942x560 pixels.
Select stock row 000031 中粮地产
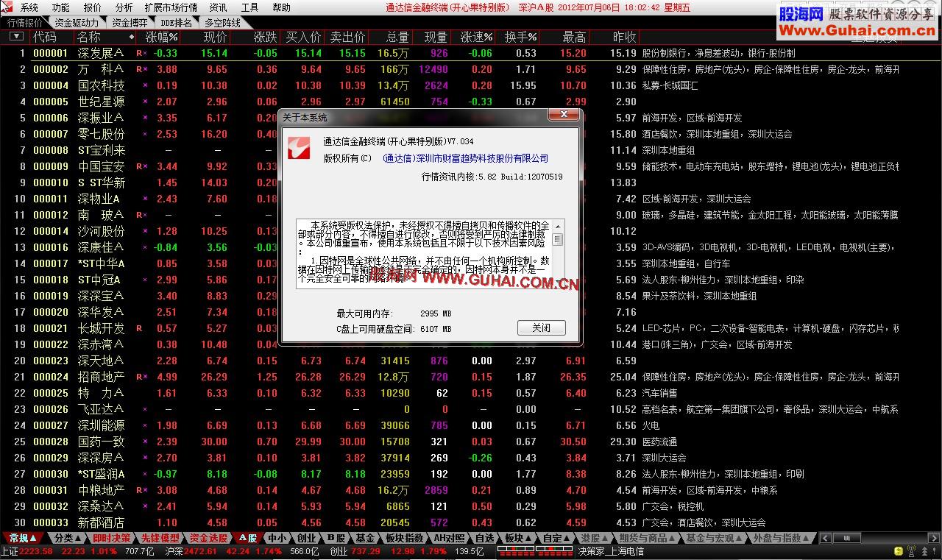(471, 490)
